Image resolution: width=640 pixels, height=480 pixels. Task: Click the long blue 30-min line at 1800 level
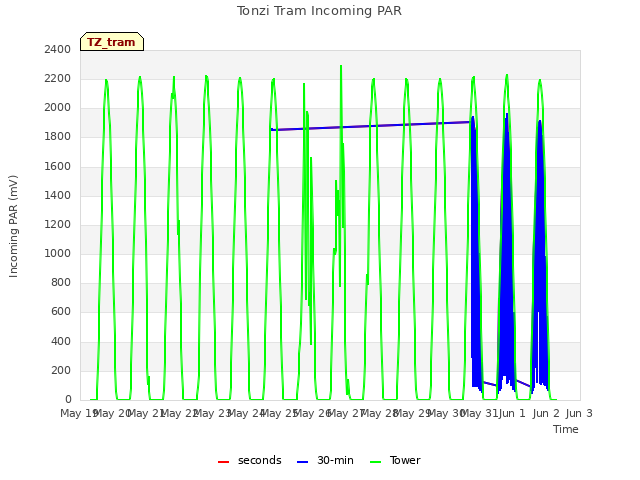point(369,126)
